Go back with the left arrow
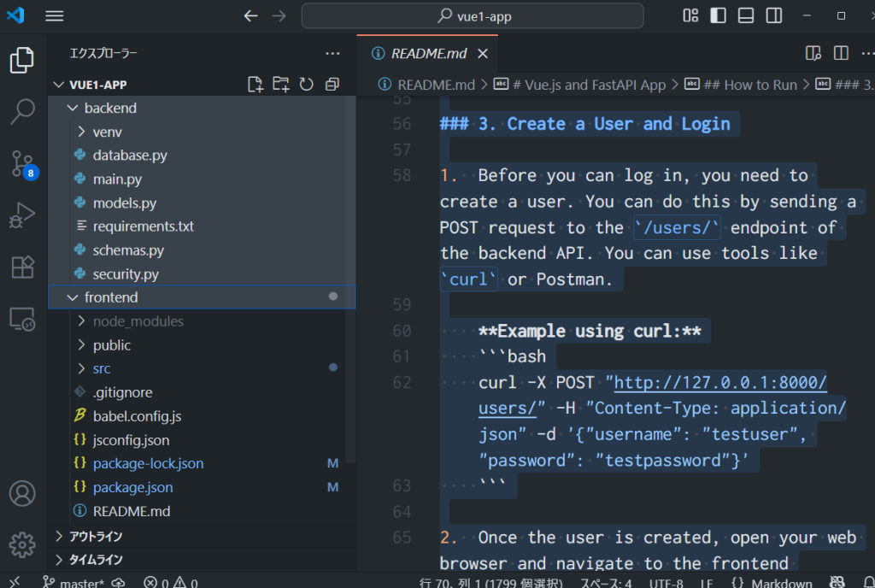875x588 pixels. [x=250, y=15]
